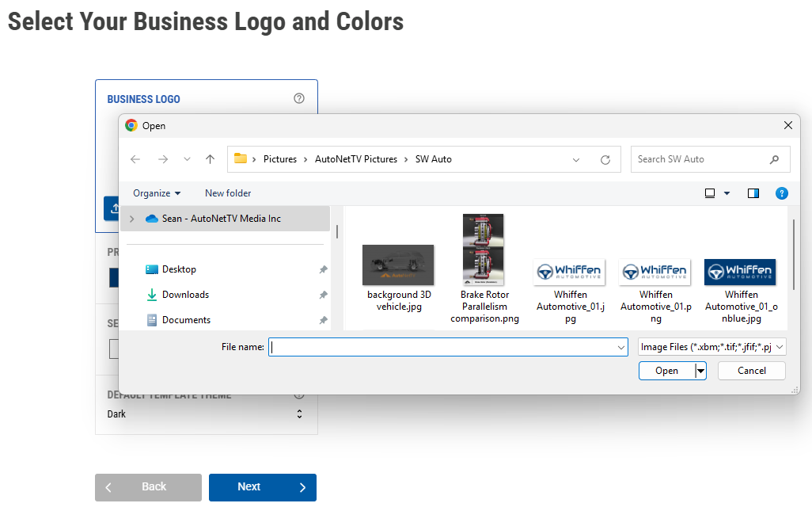Viewport: 812px width, 507px height.
Task: Create a New folder
Action: 228,193
